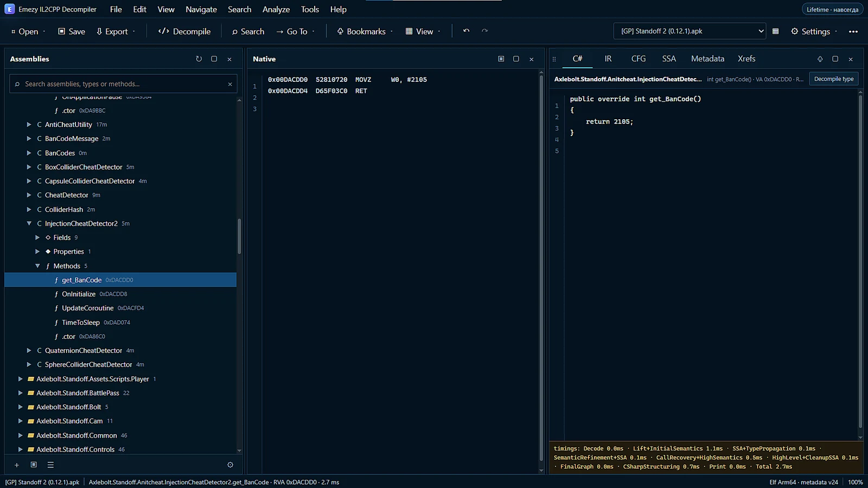Click the Emezy app logo
The width and height of the screenshot is (868, 488).
click(9, 9)
